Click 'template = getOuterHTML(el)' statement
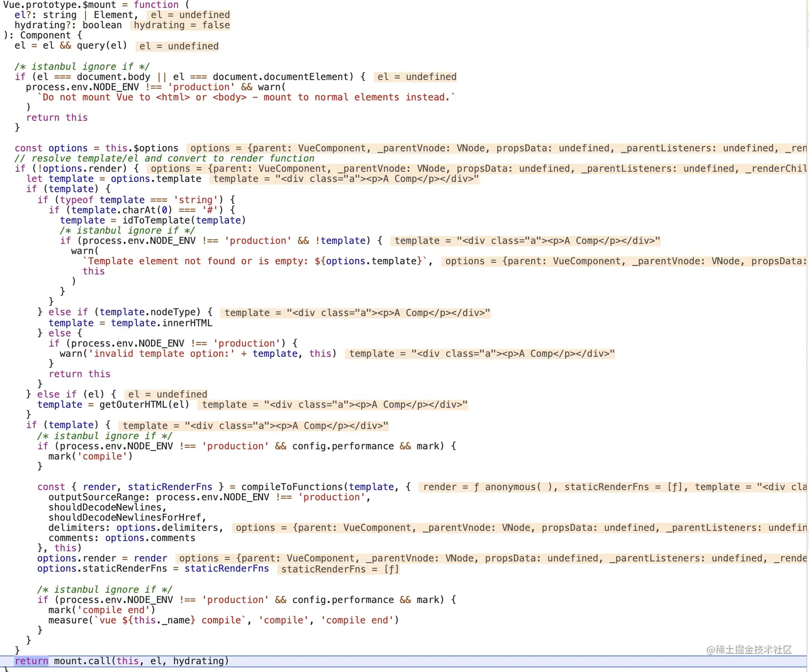The height and width of the screenshot is (672, 809). click(113, 404)
